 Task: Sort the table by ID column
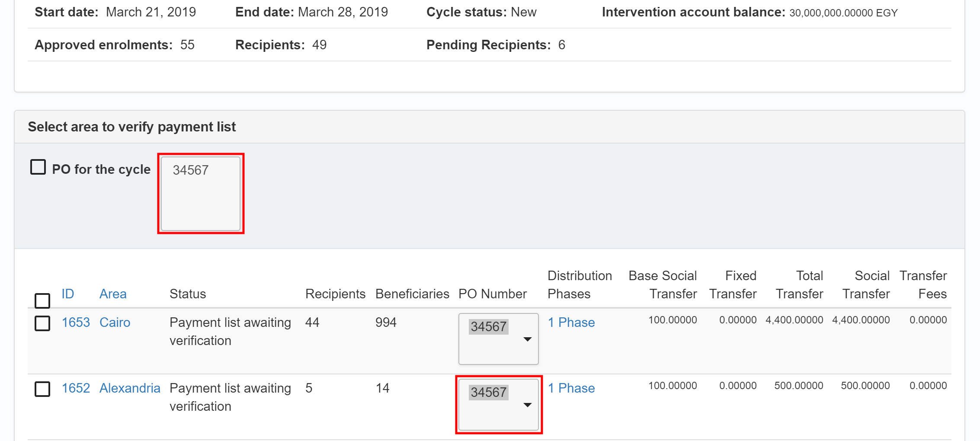click(x=68, y=294)
